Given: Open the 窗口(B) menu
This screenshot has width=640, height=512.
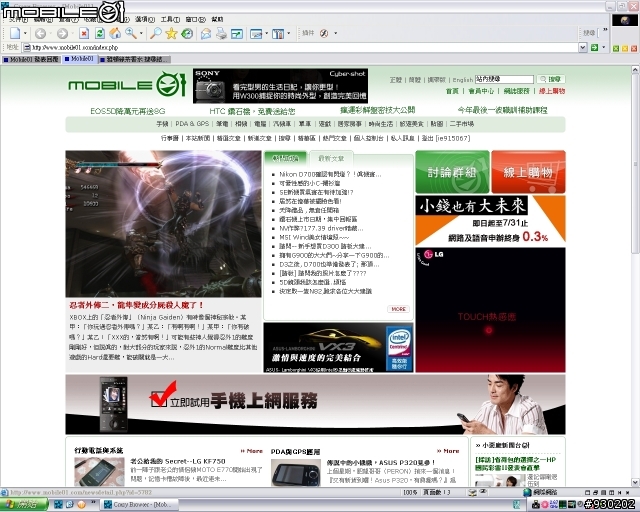Looking at the screenshot, I should 196,19.
